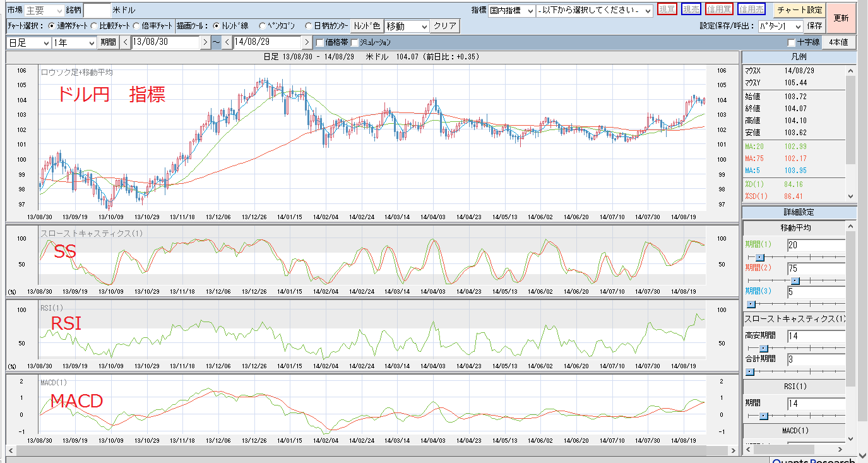Click the ロウソク足+移動平均 chart label
The image size is (868, 463).
coord(77,73)
